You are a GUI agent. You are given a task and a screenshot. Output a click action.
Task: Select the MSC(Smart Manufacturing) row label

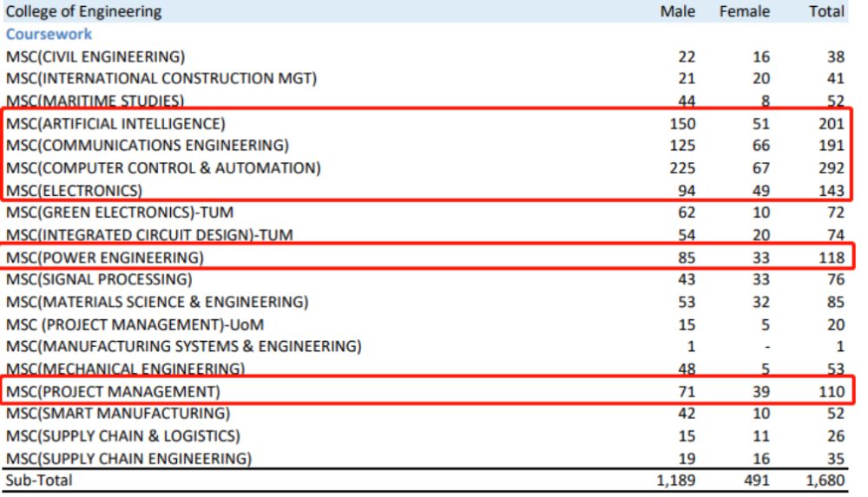pyautogui.click(x=118, y=413)
